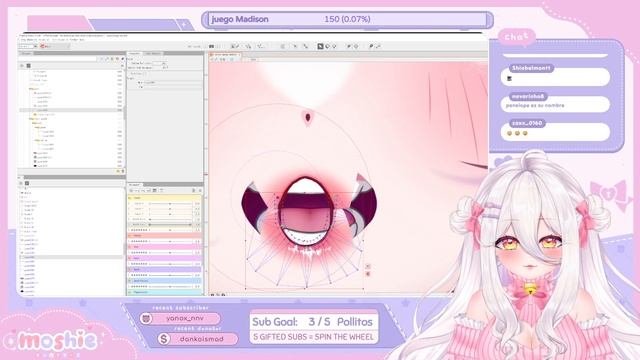Click the add two keyforms icon in Parameter panel
640x360 pixels.
tap(137, 191)
